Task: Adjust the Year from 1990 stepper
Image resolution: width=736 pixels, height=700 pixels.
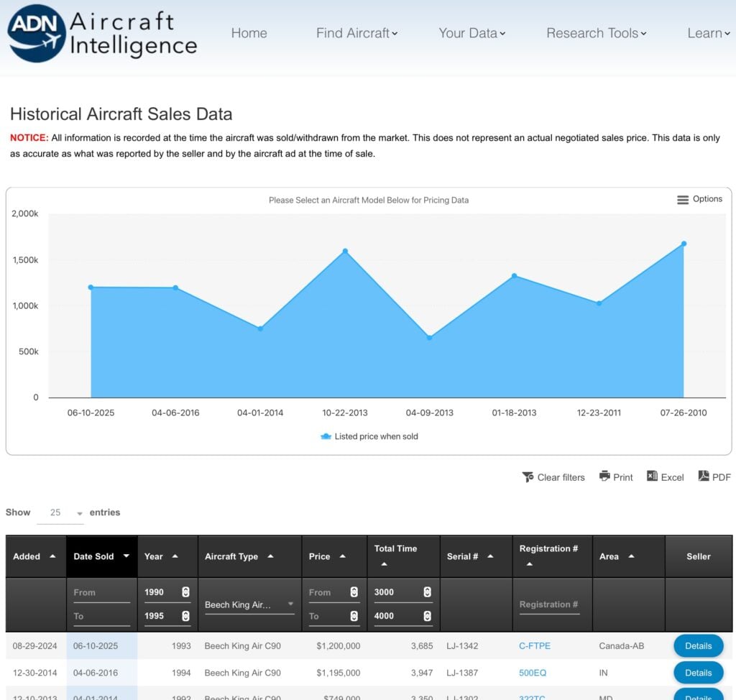Action: [185, 592]
